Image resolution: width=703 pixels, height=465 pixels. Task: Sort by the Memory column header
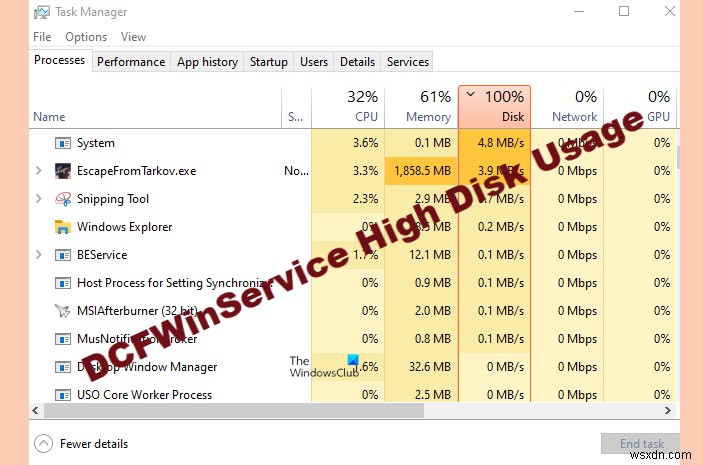pos(421,108)
